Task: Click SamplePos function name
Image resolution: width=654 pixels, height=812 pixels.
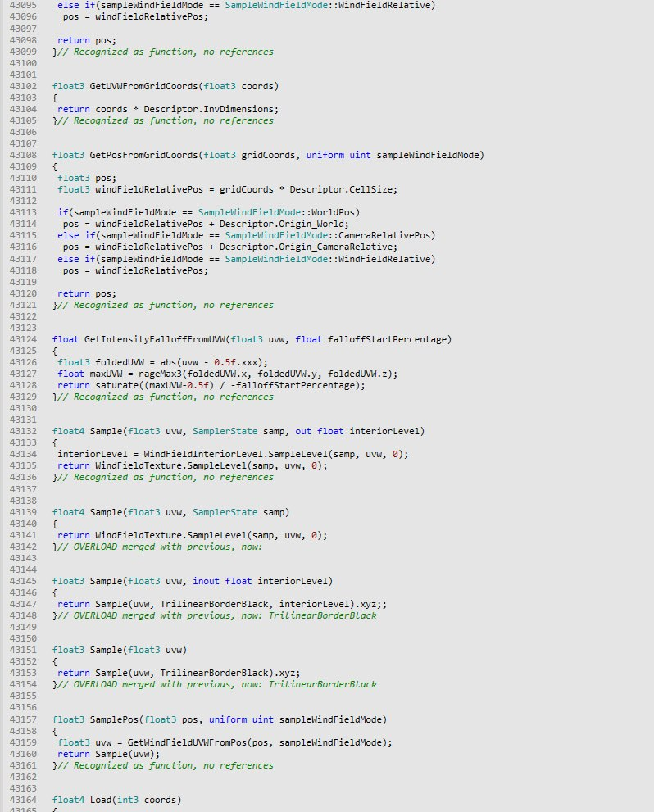Action: (114, 719)
